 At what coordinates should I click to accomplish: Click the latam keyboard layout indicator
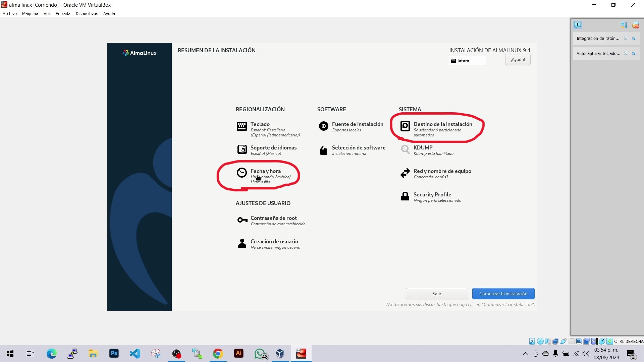[467, 61]
